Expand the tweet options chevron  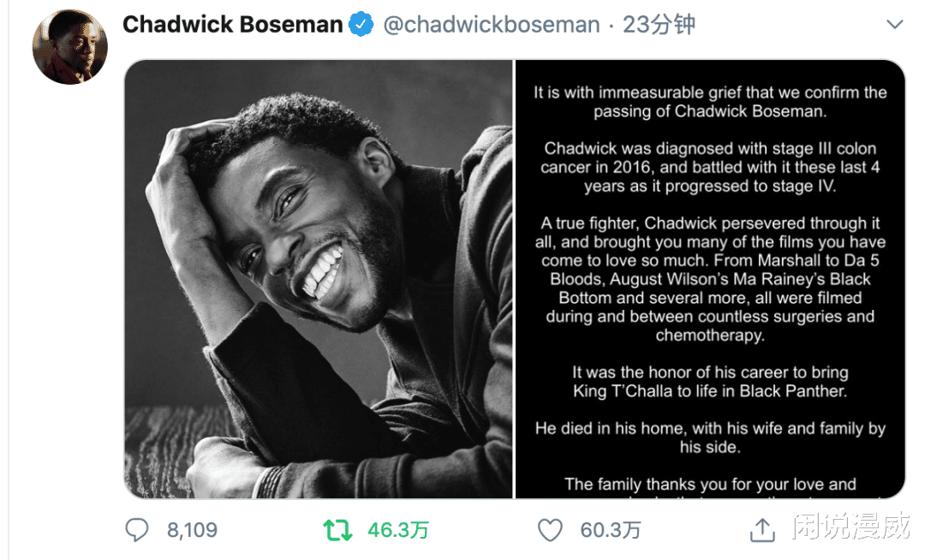point(894,25)
